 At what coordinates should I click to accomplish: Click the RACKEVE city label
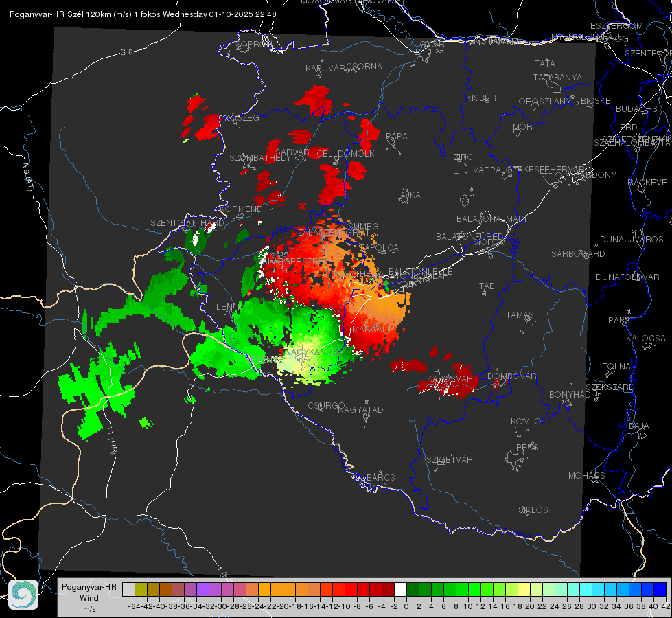[x=647, y=183]
